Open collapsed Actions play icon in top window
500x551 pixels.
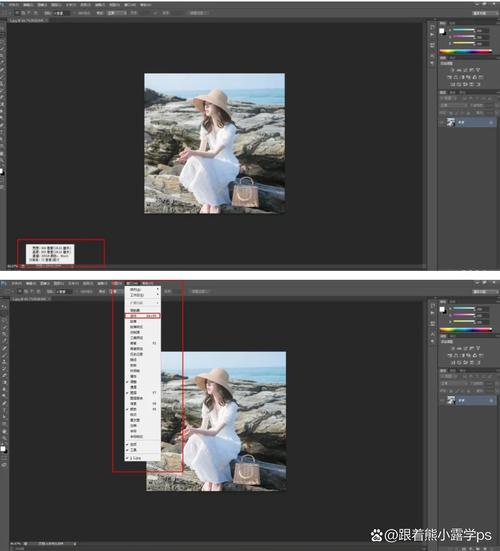pos(432,34)
